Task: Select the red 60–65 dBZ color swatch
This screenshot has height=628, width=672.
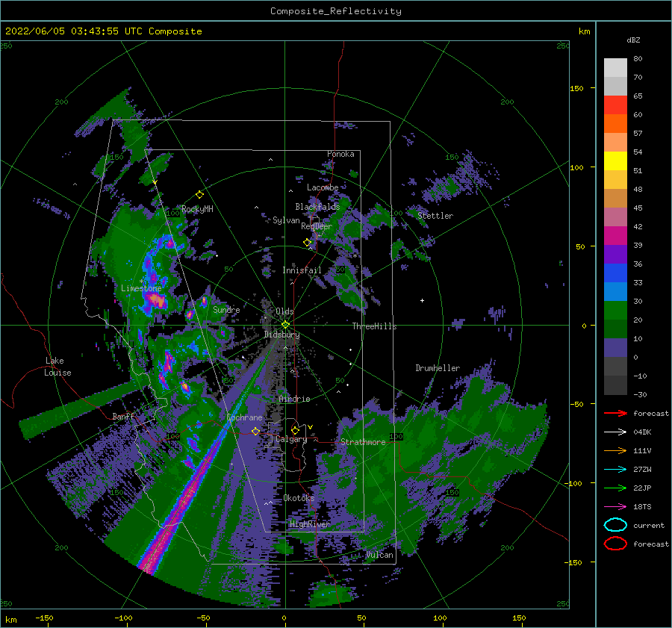Action: [615, 105]
